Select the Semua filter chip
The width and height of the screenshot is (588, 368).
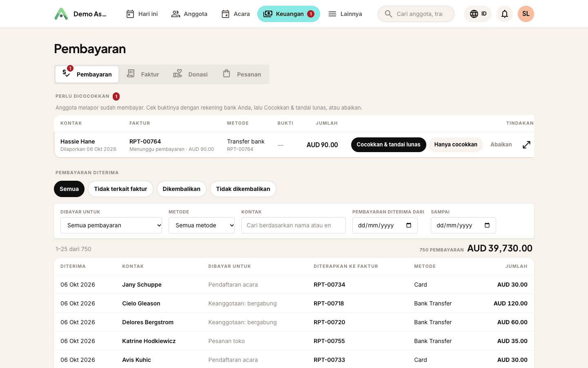(69, 189)
